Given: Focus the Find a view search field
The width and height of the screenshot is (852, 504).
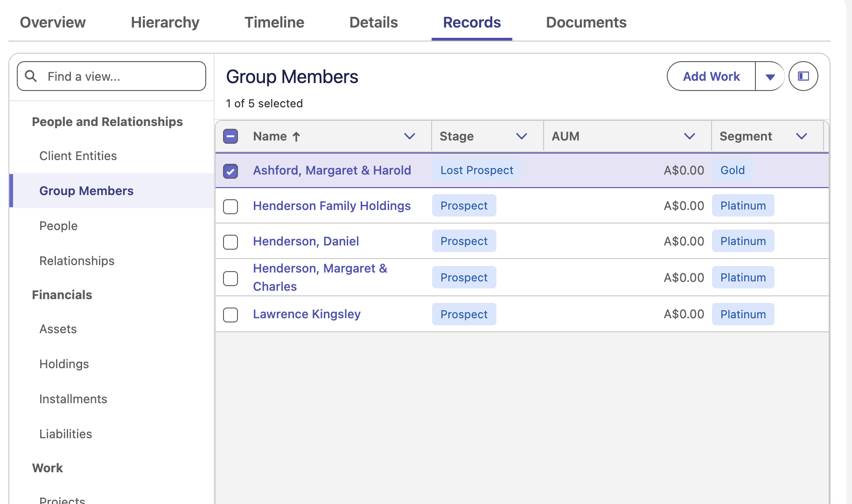Looking at the screenshot, I should click(x=112, y=76).
